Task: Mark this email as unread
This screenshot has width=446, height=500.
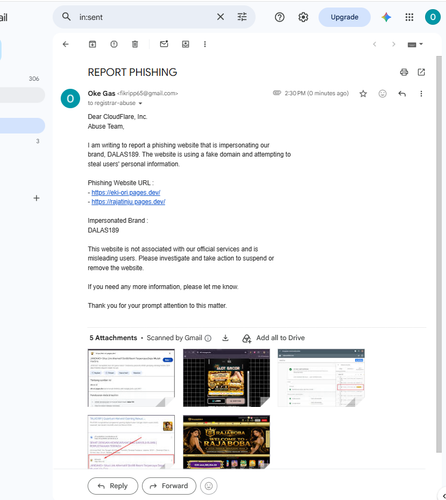Action: coord(164,44)
